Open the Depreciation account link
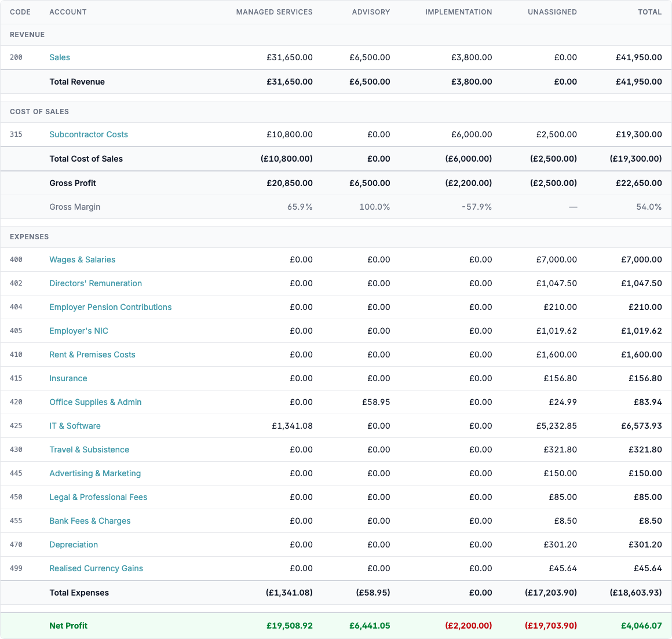 [74, 545]
